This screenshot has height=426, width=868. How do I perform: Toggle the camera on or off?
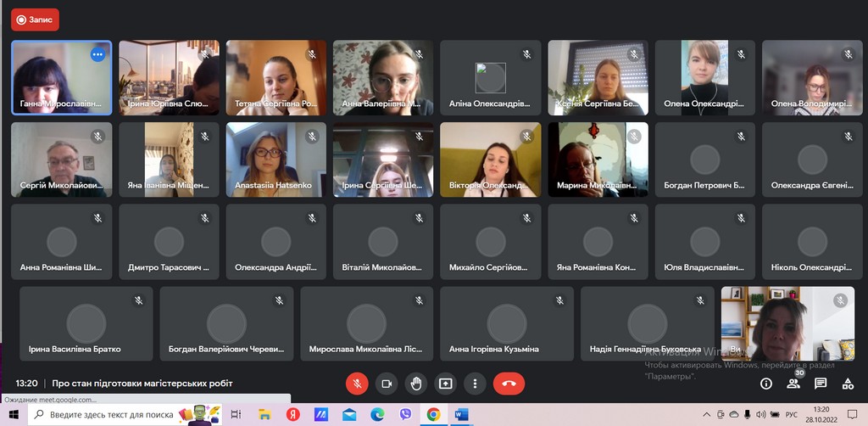387,384
